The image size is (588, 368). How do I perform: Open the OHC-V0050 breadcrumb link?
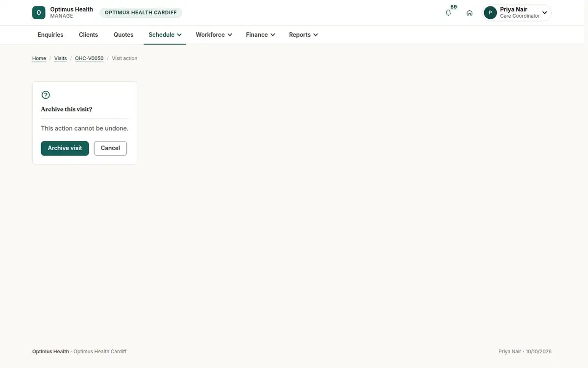(89, 58)
